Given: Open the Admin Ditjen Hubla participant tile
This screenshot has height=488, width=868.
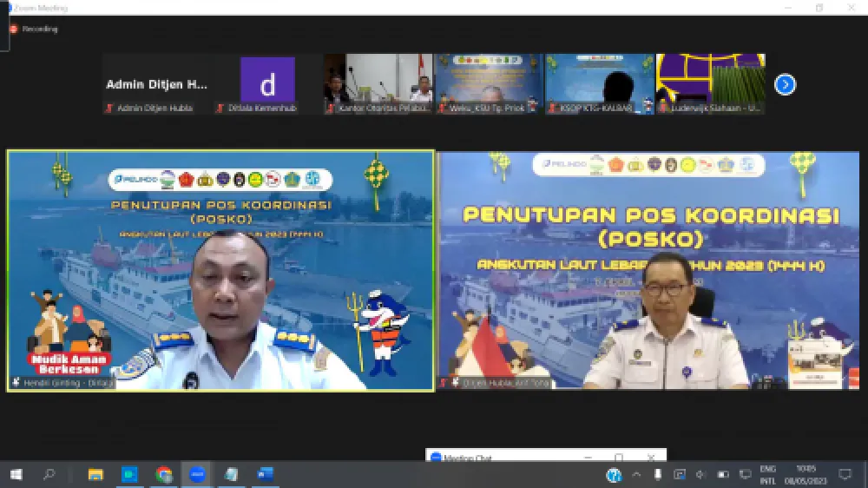Looking at the screenshot, I should 156,84.
